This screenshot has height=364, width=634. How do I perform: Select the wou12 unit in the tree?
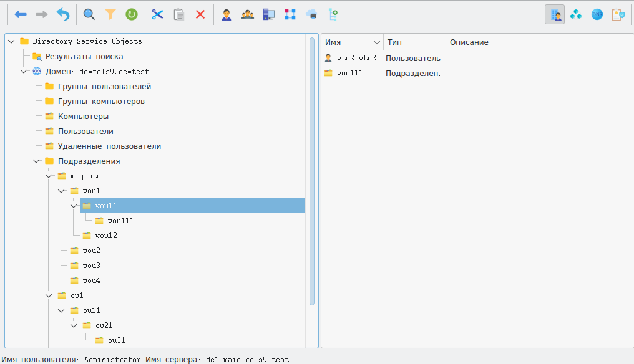click(105, 236)
